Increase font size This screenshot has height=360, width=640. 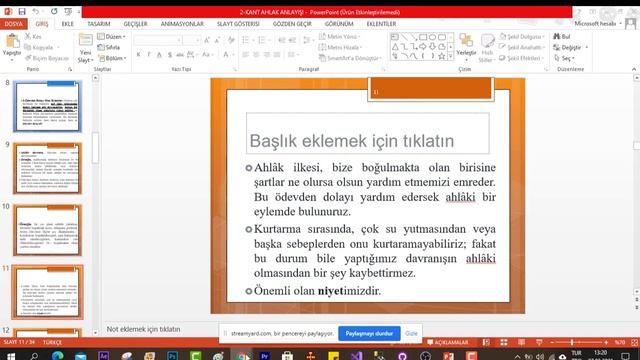click(207, 40)
